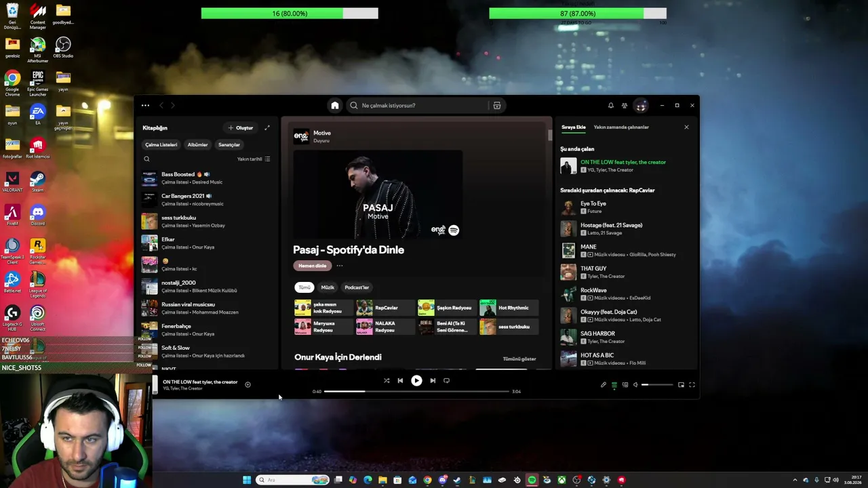Switch to Yakın zamanda çalınanlar tab
The image size is (868, 488).
[x=621, y=127]
